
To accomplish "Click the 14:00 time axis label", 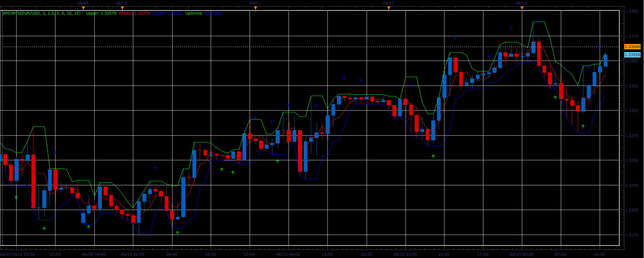I will pos(599,254).
